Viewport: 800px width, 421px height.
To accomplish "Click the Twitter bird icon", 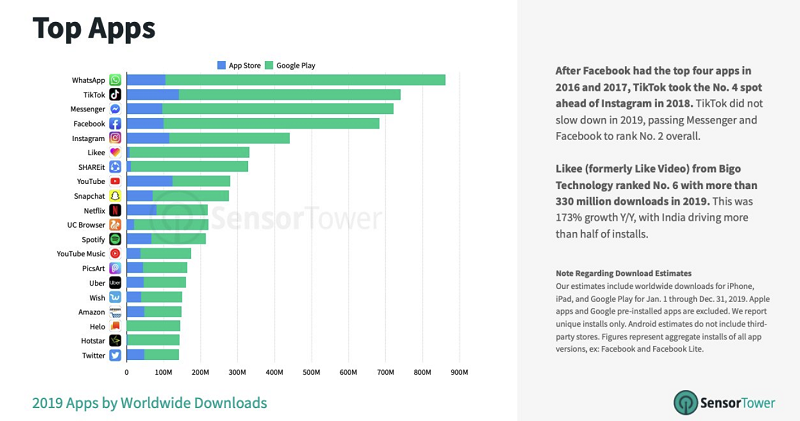I will [x=115, y=355].
